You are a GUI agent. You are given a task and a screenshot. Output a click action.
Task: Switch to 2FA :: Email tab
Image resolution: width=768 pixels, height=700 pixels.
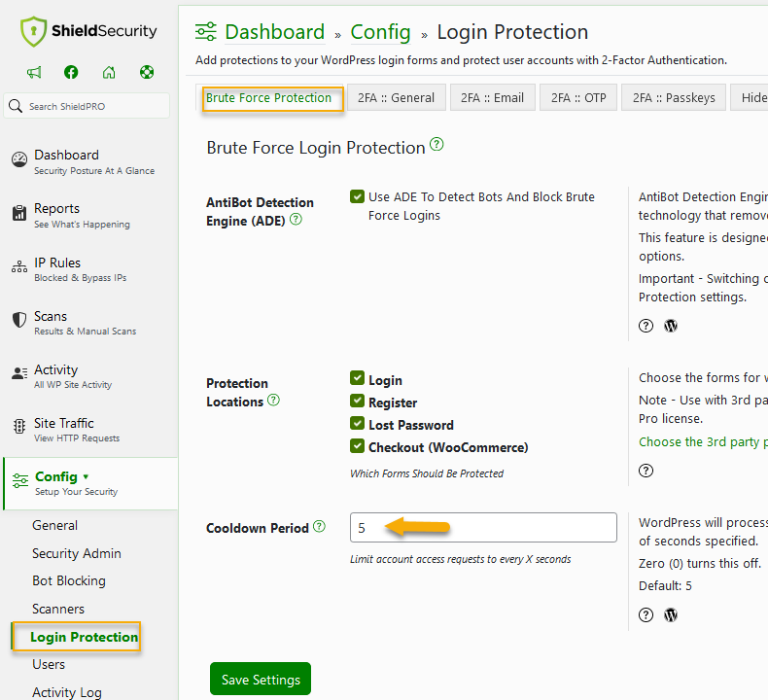[492, 98]
